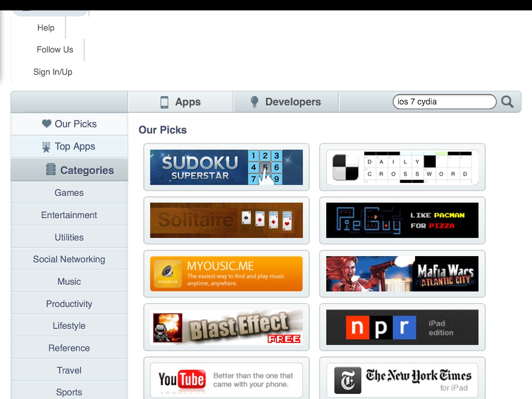Click the YouTube logo banner
This screenshot has height=399, width=532.
181,380
